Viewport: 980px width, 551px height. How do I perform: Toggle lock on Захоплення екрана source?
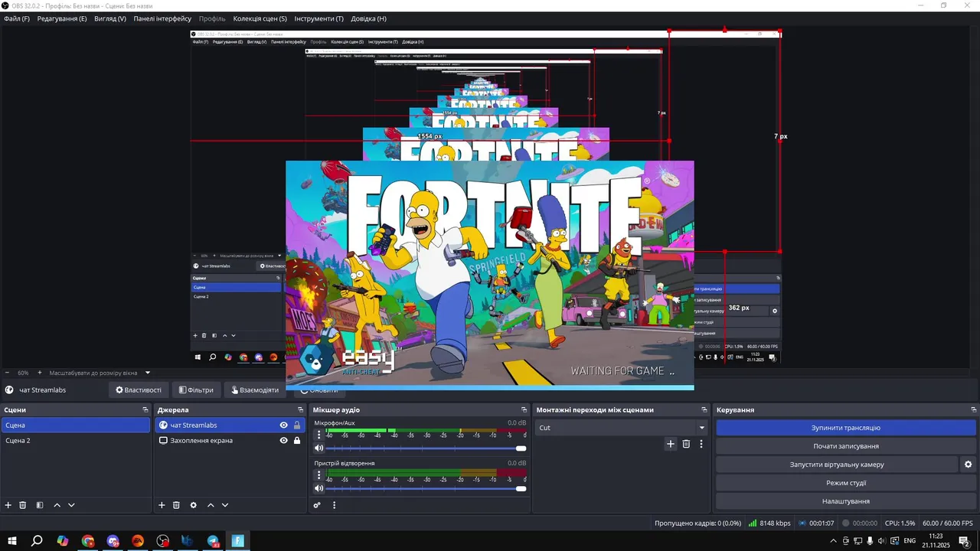[x=297, y=441]
